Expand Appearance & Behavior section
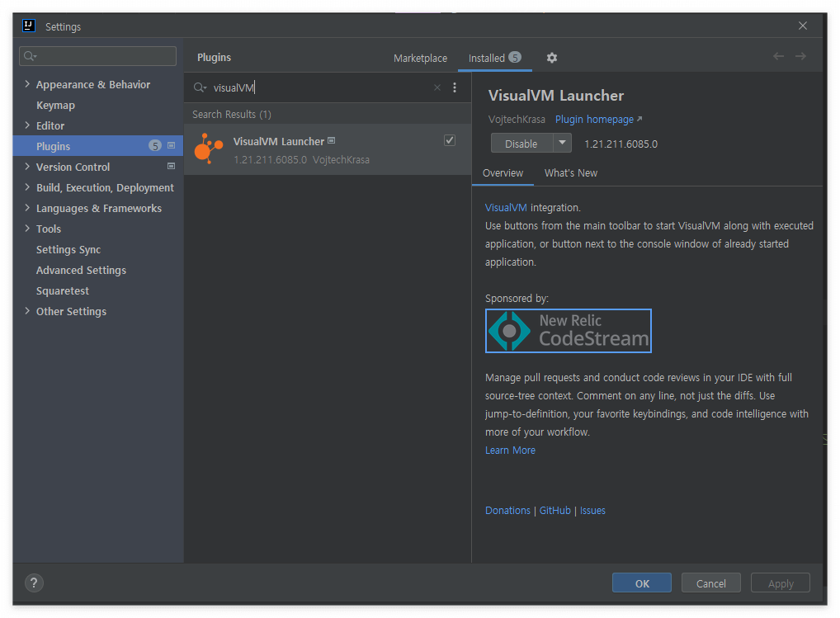The image size is (840, 618). tap(27, 84)
